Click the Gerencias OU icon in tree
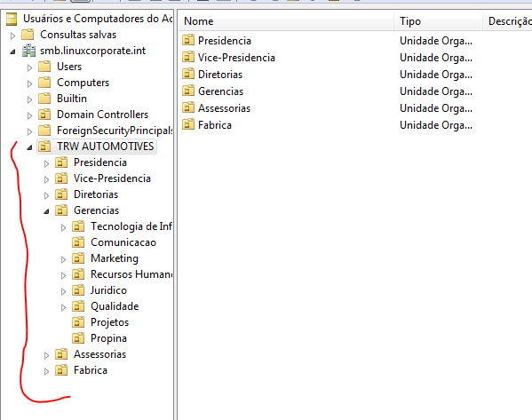Image resolution: width=532 pixels, height=420 pixels. [x=61, y=210]
